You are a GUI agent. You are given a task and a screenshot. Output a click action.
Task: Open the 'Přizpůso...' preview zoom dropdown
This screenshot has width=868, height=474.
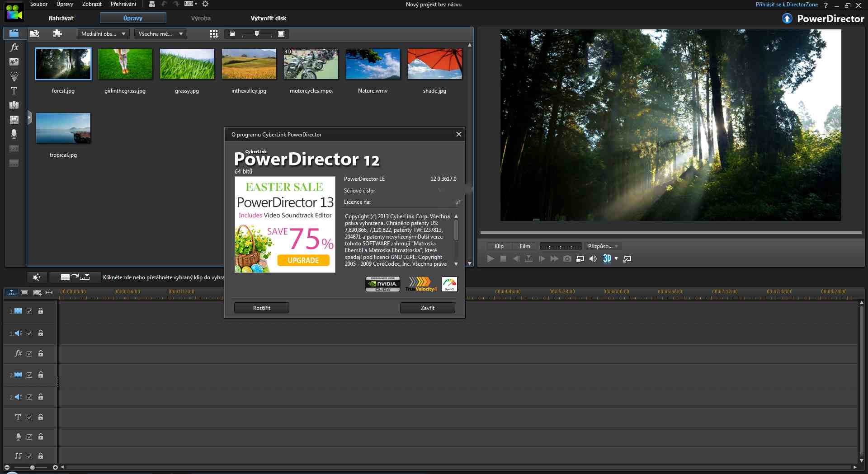click(603, 246)
